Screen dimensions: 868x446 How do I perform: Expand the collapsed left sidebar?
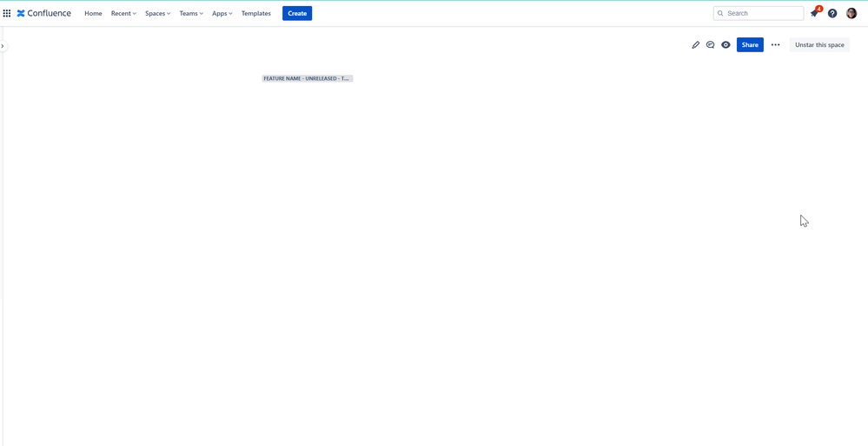click(3, 45)
